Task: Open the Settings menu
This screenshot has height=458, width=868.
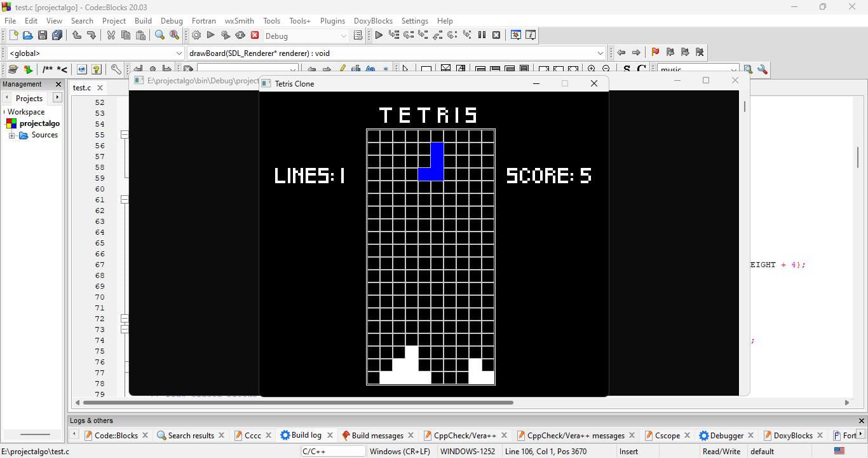Action: [415, 20]
